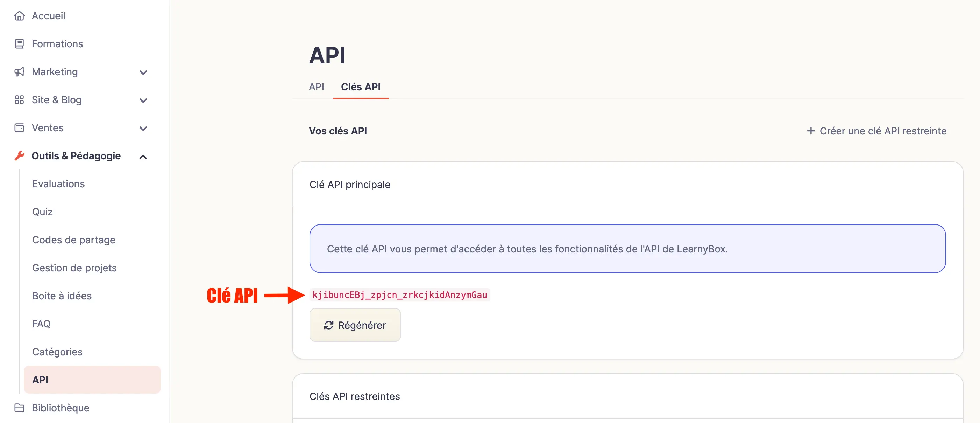Screen dimensions: 980x423
Task: Click the Ventes wallet icon
Action: [x=19, y=127]
